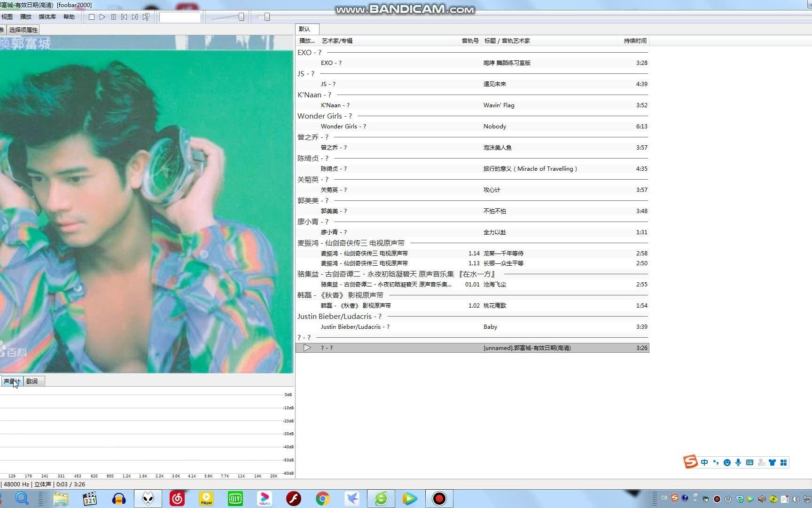The height and width of the screenshot is (508, 812).
Task: Open the 播放 menu
Action: point(26,17)
